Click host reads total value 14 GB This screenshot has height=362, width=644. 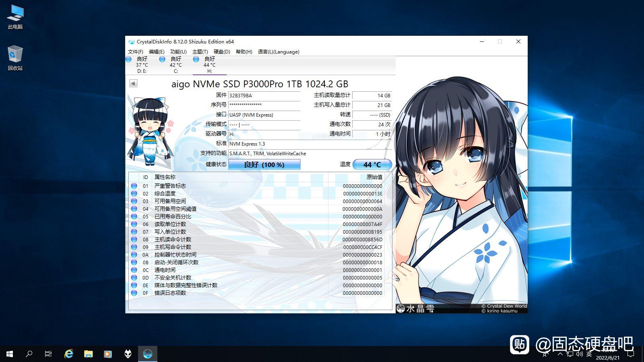tap(372, 96)
